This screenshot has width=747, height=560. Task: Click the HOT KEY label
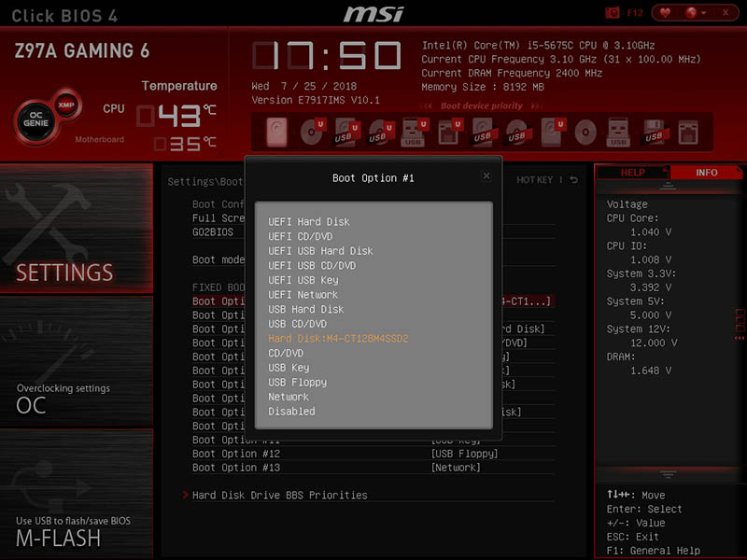point(534,180)
